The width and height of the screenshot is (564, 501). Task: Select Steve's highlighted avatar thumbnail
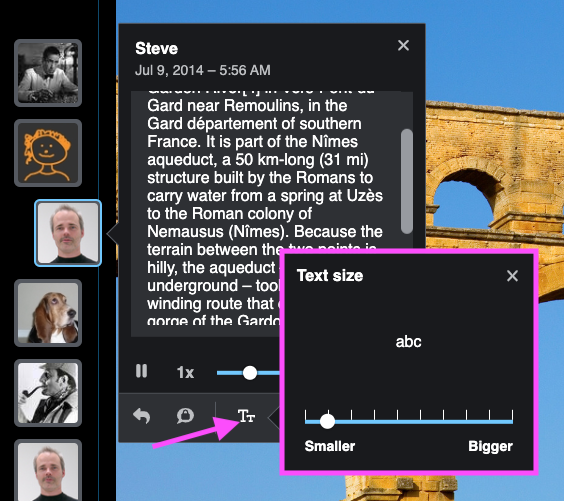click(68, 233)
